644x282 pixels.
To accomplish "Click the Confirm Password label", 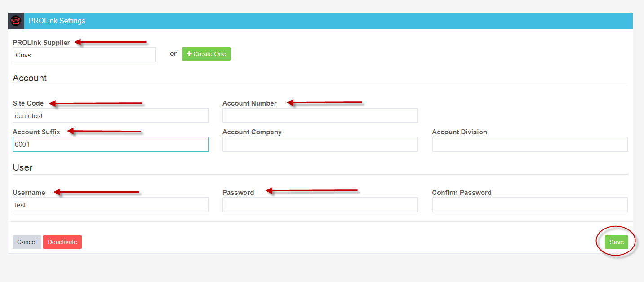I will click(x=462, y=193).
